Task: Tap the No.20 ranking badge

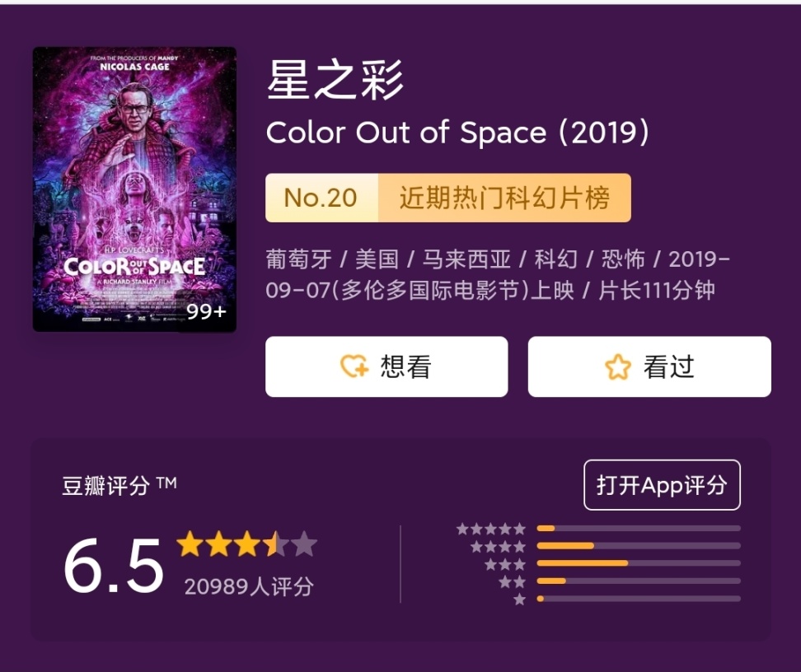Action: tap(321, 198)
